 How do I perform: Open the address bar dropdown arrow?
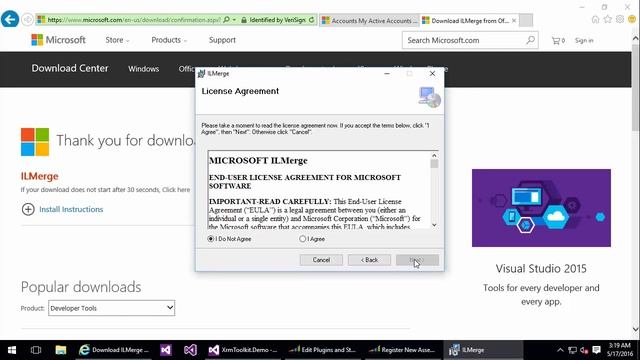click(234, 20)
